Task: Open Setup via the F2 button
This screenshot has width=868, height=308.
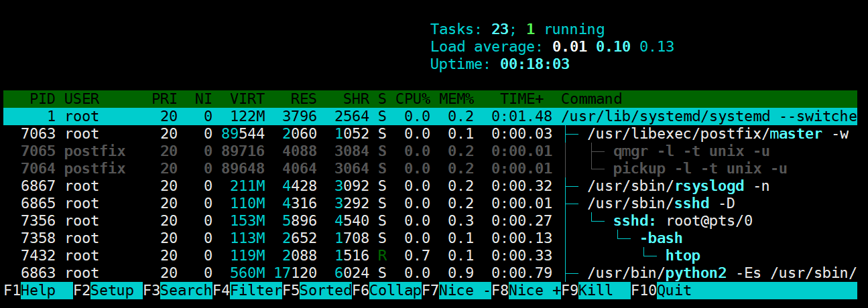Action: tap(108, 291)
